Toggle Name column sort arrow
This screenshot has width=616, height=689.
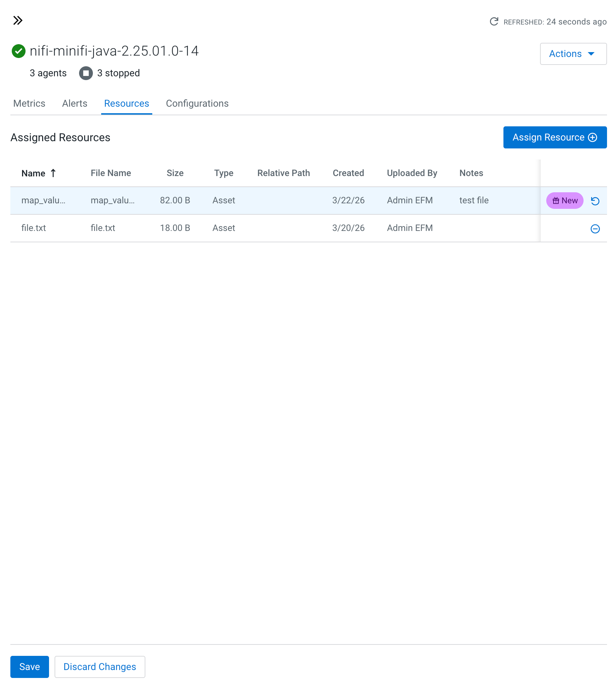(x=53, y=173)
